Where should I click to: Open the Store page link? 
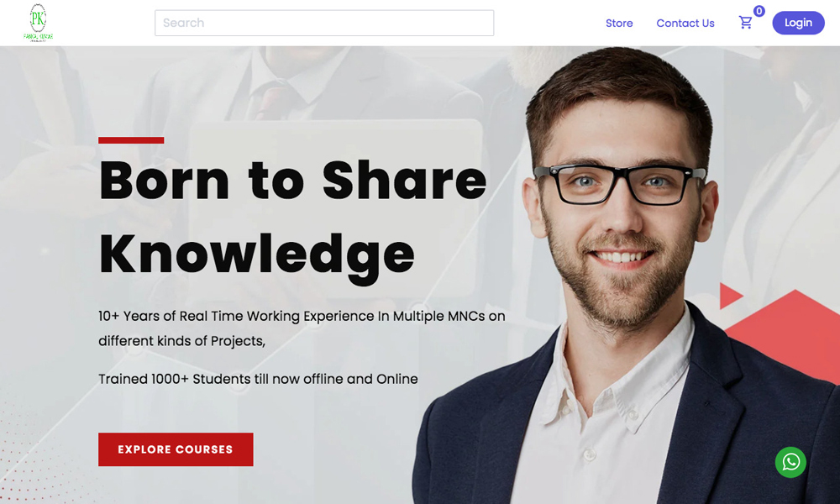point(619,23)
